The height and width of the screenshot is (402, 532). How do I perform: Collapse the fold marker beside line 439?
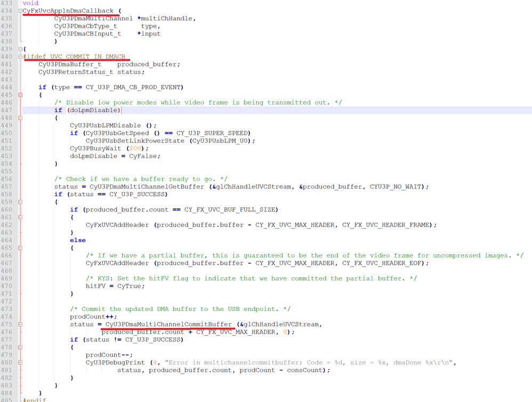[20, 48]
